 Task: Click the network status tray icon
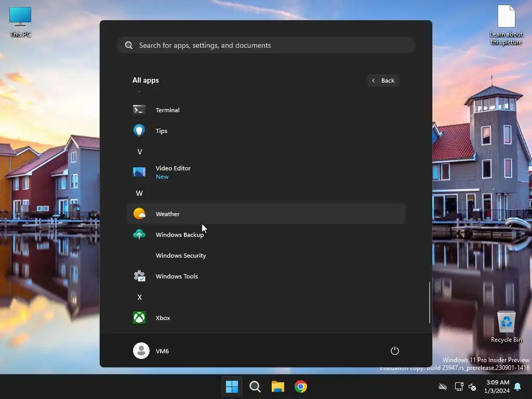[459, 387]
